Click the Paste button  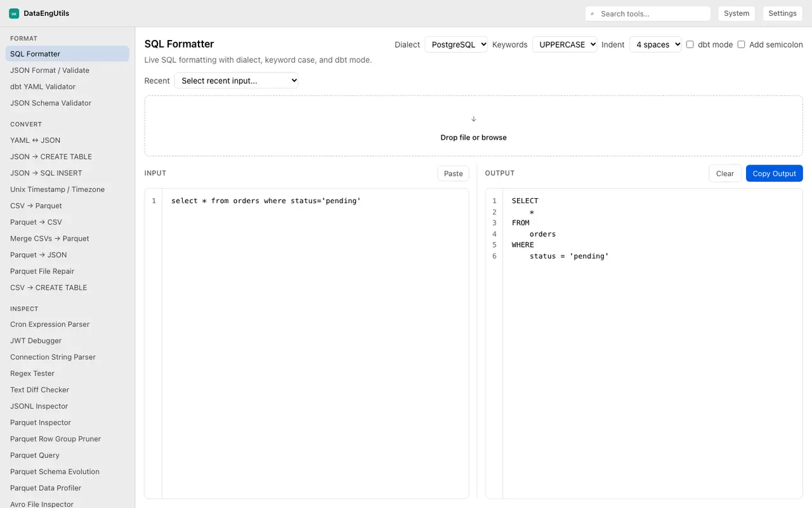(x=454, y=173)
